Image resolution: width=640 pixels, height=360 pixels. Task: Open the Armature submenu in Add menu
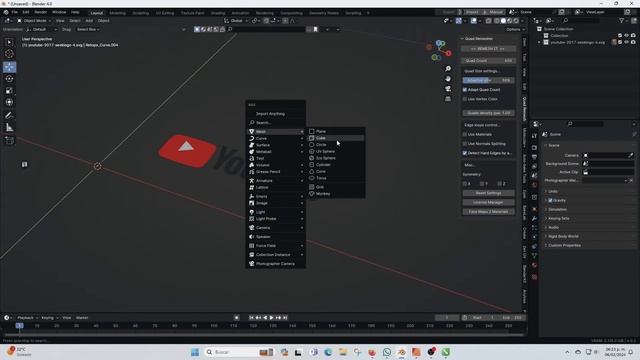tap(276, 180)
